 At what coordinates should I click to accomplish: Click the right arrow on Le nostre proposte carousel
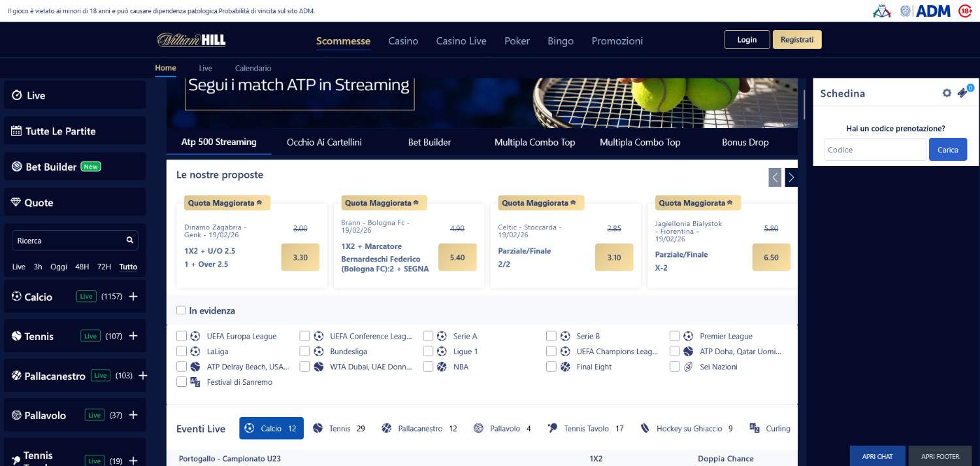(791, 177)
